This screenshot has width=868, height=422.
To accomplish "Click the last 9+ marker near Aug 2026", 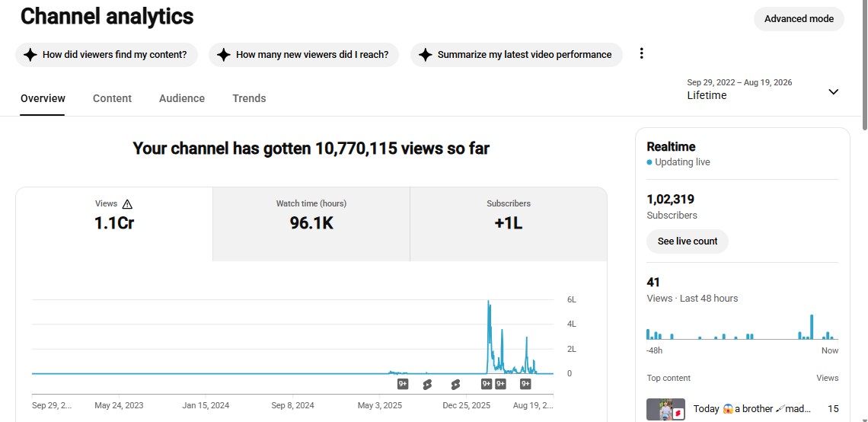I will coord(525,385).
